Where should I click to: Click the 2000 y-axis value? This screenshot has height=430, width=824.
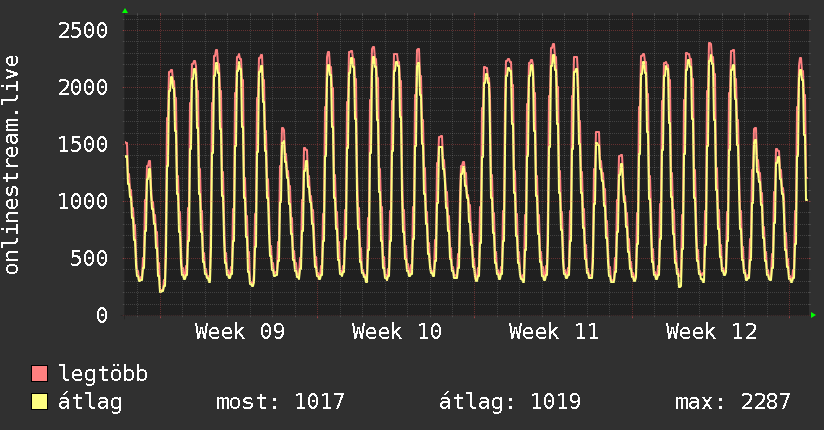point(82,87)
